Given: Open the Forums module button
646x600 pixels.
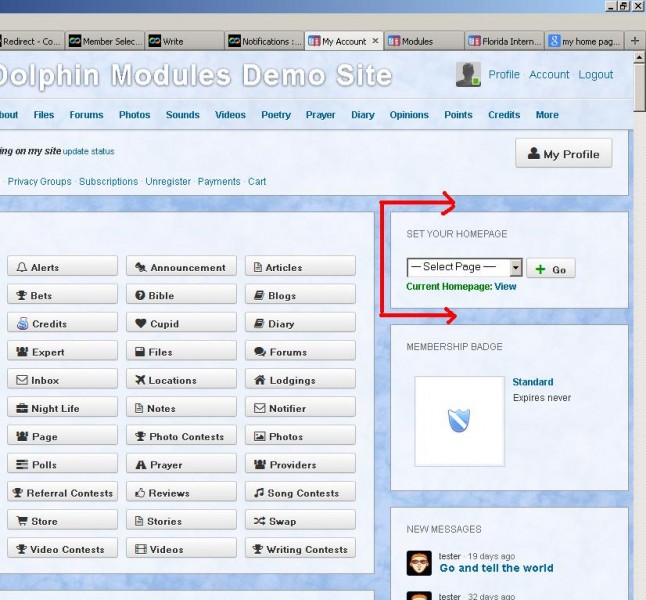Looking at the screenshot, I should click(x=300, y=352).
